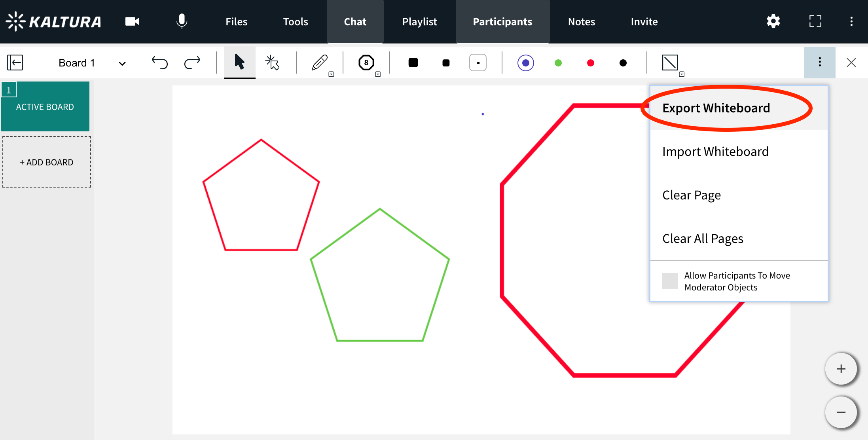Screen dimensions: 868x440
Task: Open the settings gear
Action: pyautogui.click(x=773, y=21)
